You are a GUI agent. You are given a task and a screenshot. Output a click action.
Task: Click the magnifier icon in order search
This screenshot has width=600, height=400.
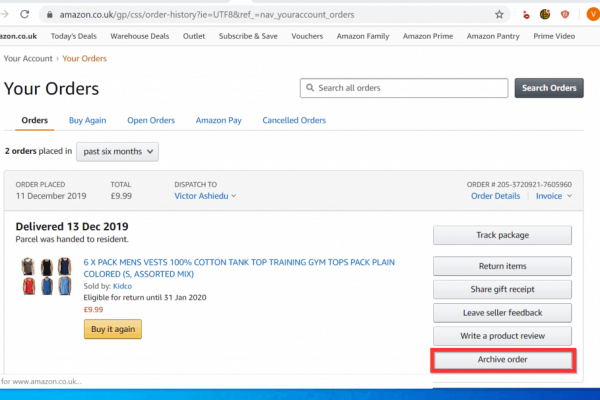pyautogui.click(x=310, y=88)
